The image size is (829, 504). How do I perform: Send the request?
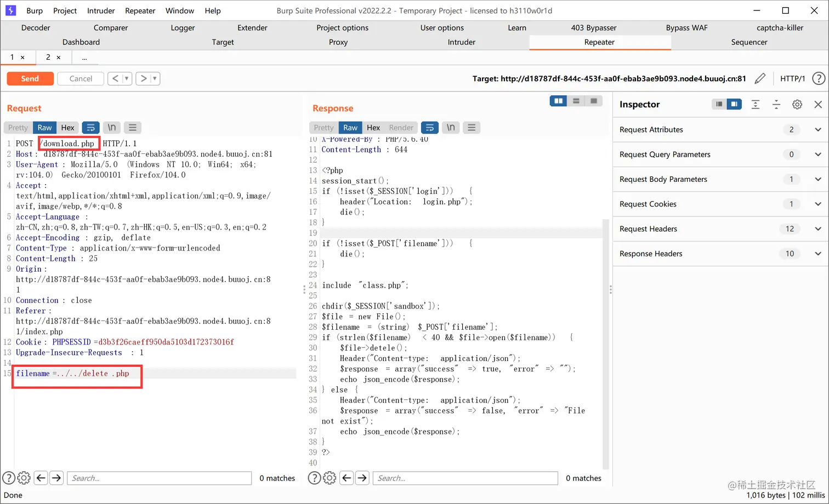[x=30, y=78]
